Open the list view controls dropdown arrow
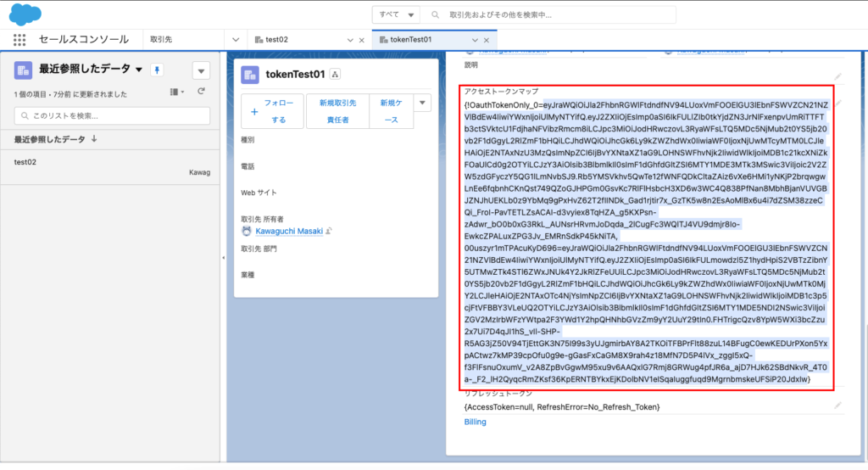 201,70
